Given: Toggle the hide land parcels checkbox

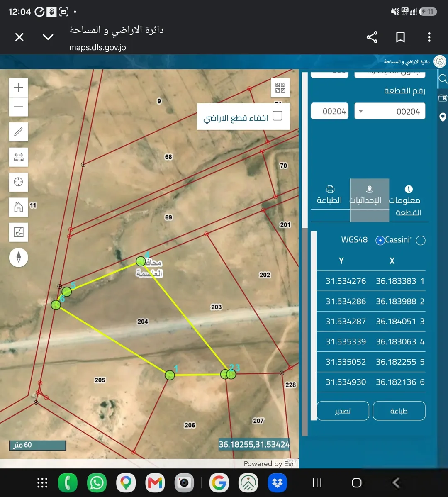Looking at the screenshot, I should (277, 116).
